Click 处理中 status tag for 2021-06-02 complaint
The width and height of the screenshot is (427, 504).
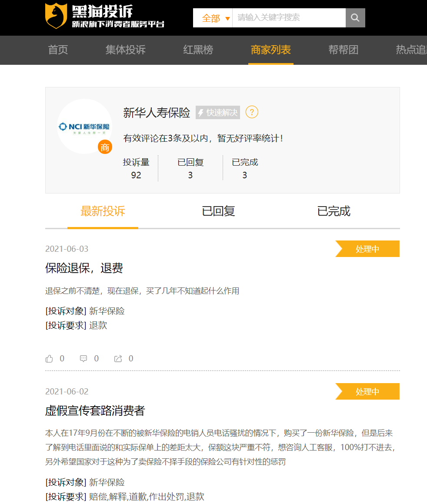point(367,391)
